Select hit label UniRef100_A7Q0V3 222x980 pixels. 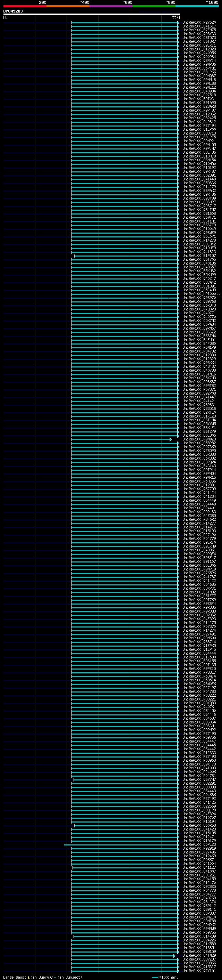click(x=199, y=309)
